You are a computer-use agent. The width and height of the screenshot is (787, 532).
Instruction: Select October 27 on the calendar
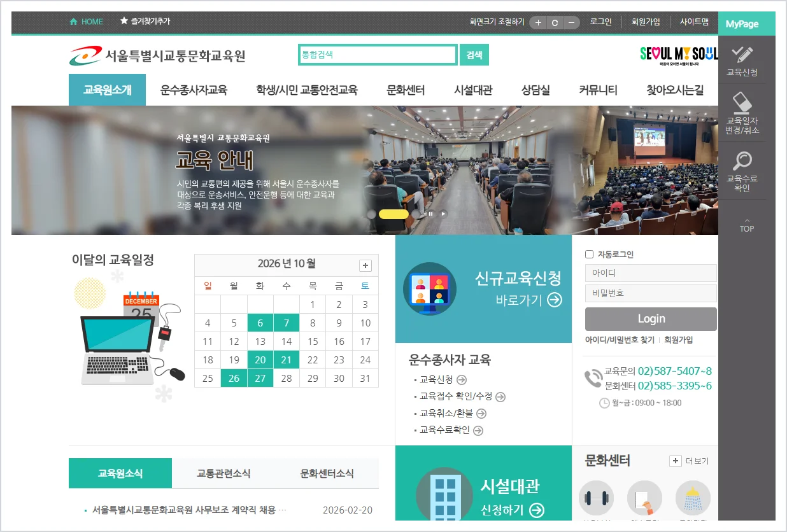pyautogui.click(x=260, y=378)
